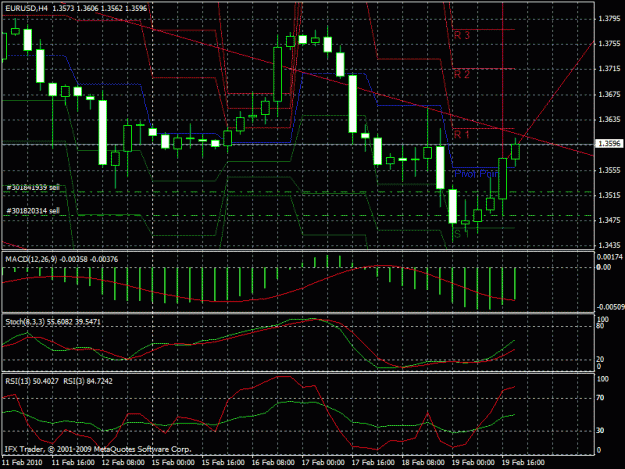Click the 1.3475 price axis value

click(x=609, y=220)
